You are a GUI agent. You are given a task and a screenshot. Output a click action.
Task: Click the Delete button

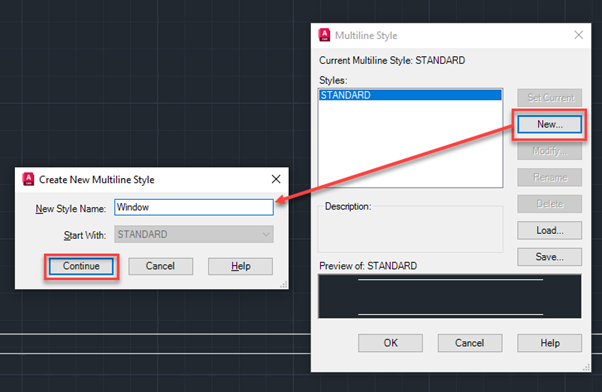(x=549, y=204)
